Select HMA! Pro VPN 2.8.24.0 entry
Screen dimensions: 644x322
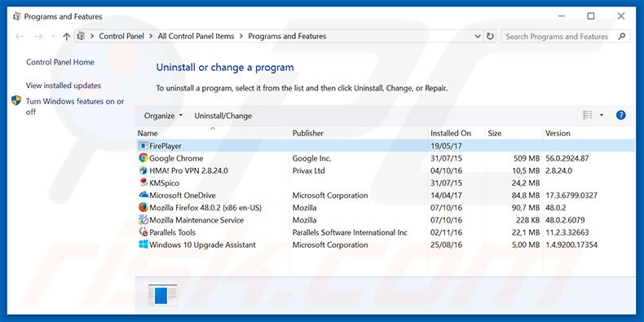click(x=188, y=170)
